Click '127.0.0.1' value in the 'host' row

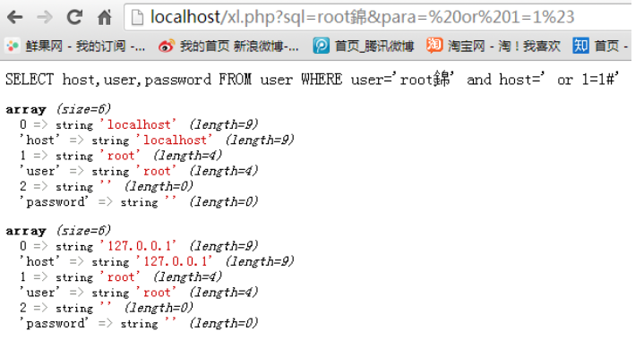point(175,261)
